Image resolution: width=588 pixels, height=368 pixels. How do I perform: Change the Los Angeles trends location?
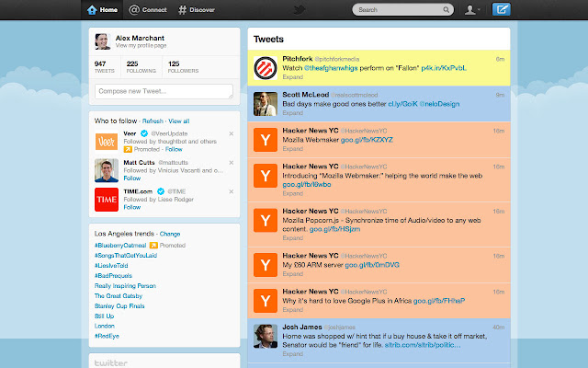pos(170,234)
